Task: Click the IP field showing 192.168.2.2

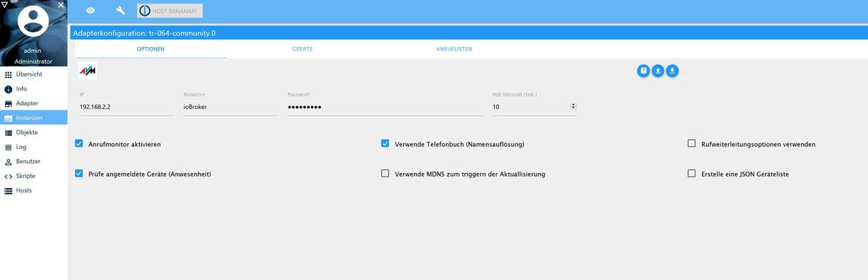Action: 127,106
